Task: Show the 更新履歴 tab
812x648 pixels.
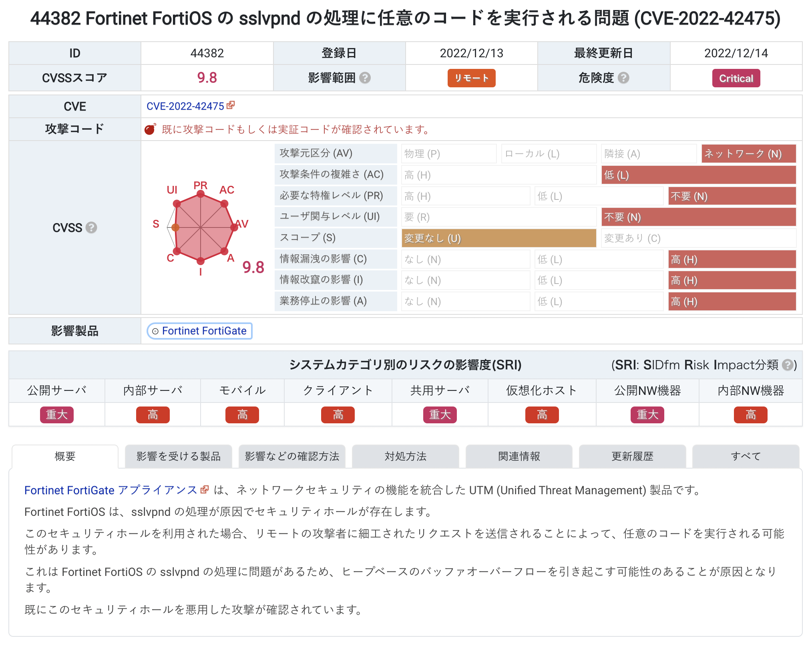Action: 632,456
